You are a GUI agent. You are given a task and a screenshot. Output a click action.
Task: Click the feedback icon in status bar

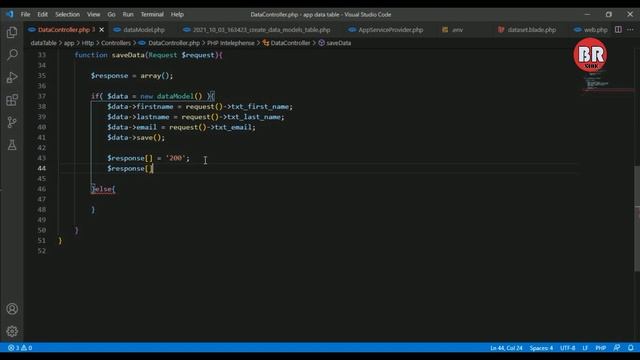617,348
